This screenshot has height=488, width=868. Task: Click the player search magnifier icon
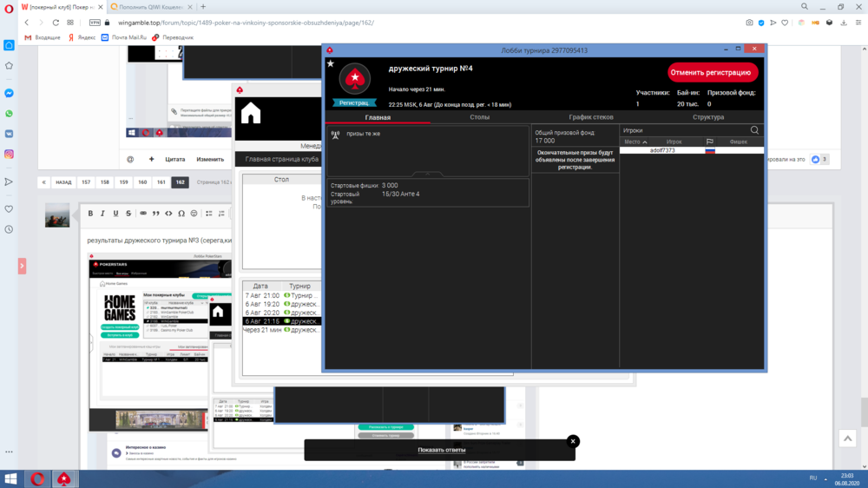[x=754, y=130]
